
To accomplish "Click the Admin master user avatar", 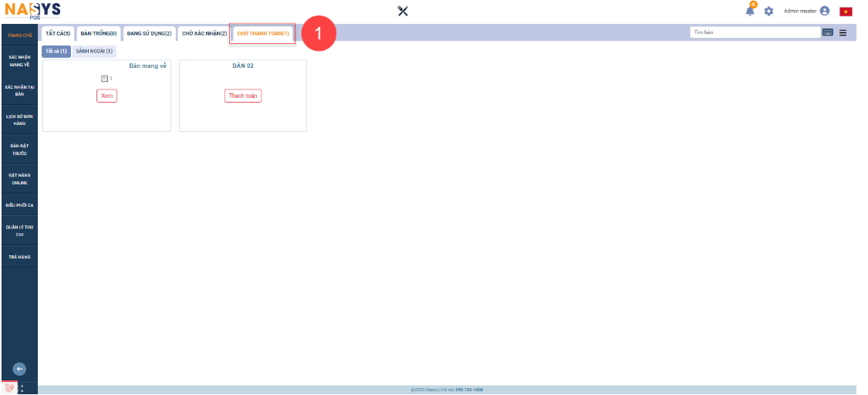I will pos(825,11).
